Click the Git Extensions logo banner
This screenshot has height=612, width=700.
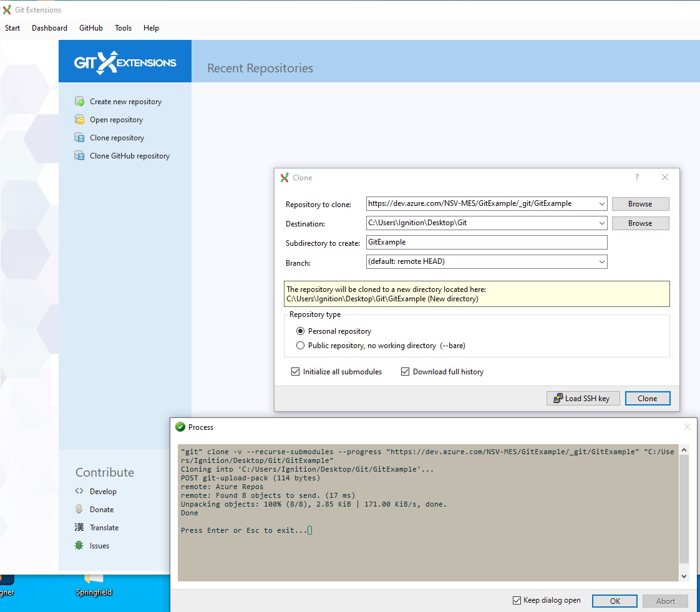125,61
